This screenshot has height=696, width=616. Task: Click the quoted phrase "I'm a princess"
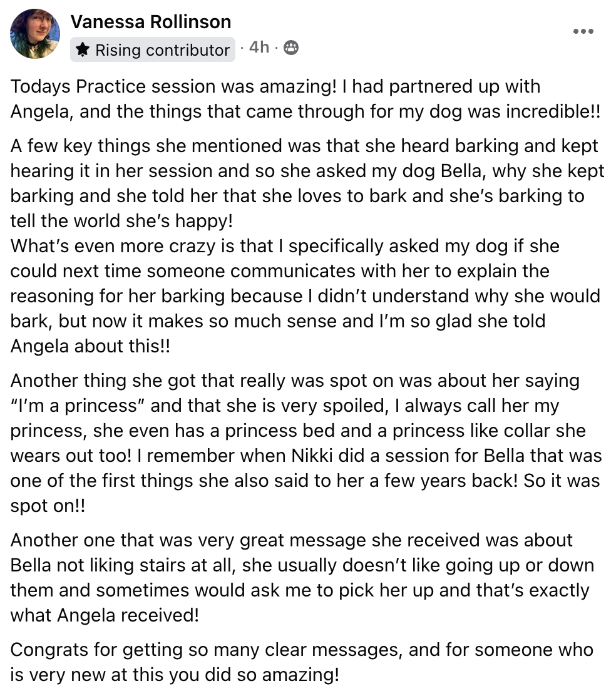click(x=74, y=406)
